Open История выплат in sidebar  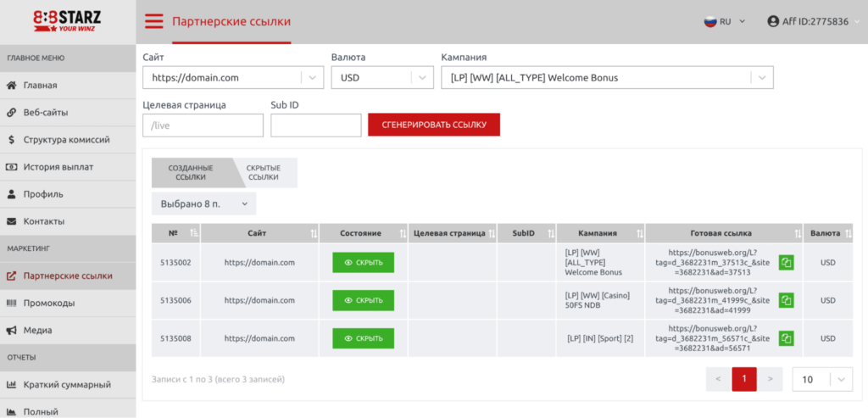pyautogui.click(x=68, y=167)
